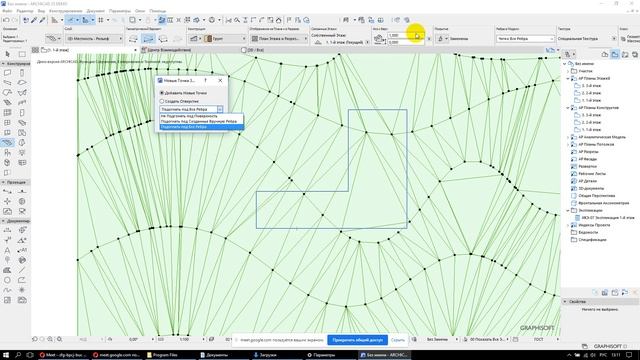
Task: Click the Undo icon in toolbar
Action: coord(6,20)
